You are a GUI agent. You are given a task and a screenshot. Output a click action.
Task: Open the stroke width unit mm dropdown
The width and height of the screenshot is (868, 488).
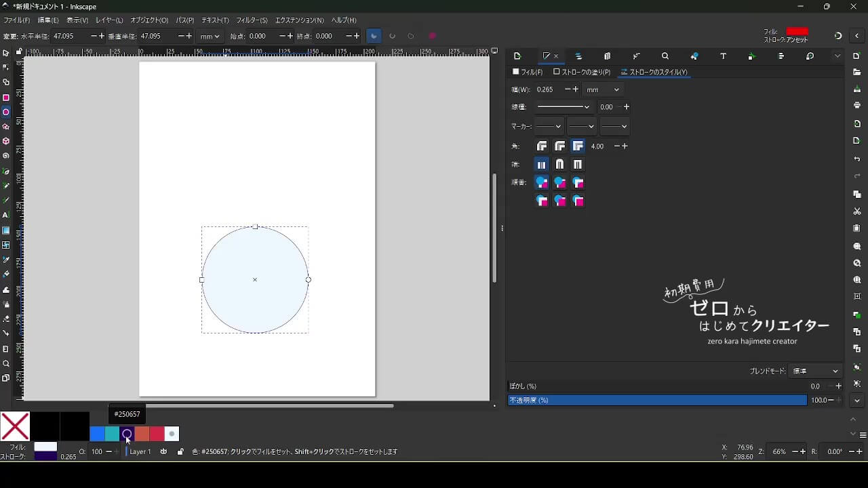pos(603,89)
